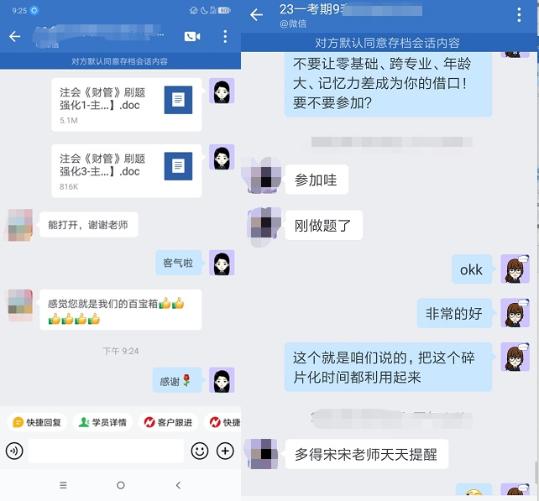Open the 刷题强化3 doc file
Image resolution: width=539 pixels, height=501 pixels.
click(126, 171)
